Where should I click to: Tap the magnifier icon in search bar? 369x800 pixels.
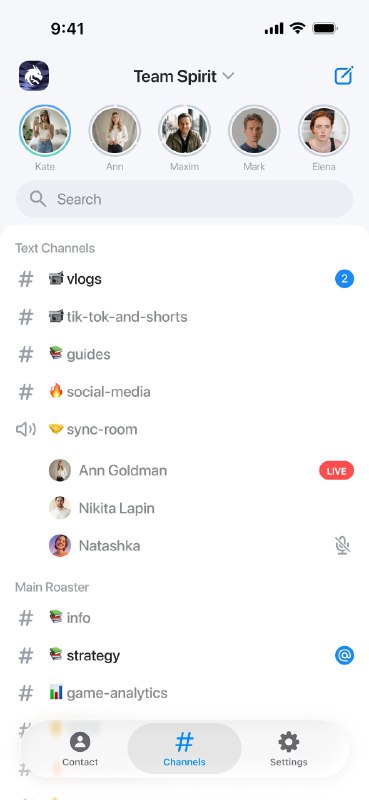click(x=38, y=198)
